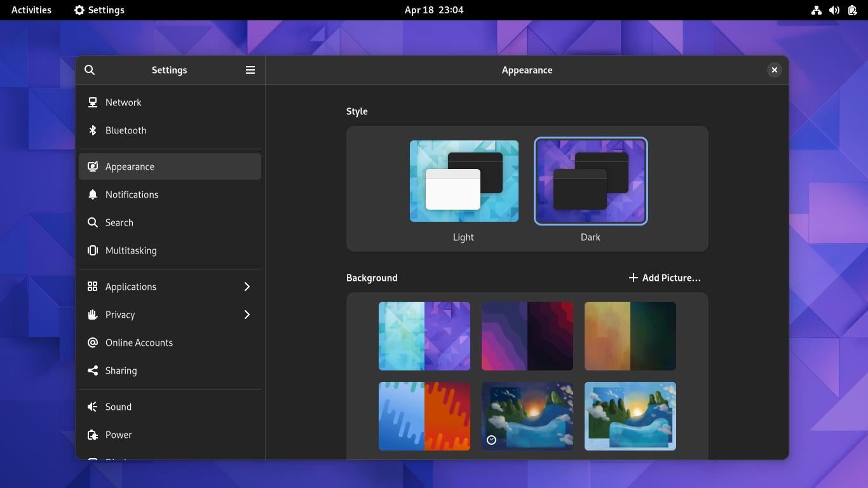
Task: Click the volume icon in top bar
Action: (834, 10)
